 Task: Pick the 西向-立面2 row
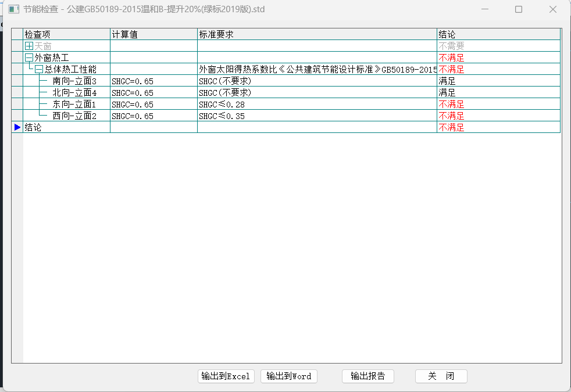[x=74, y=116]
